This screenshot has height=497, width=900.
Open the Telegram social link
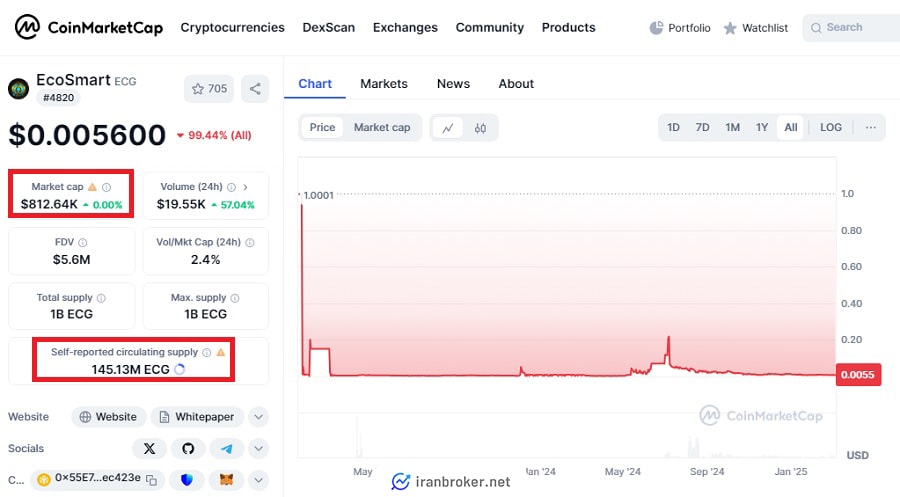pos(227,448)
